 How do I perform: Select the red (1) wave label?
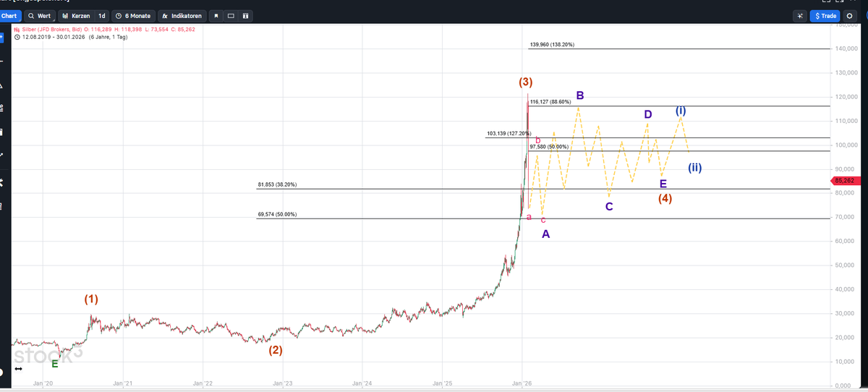91,299
